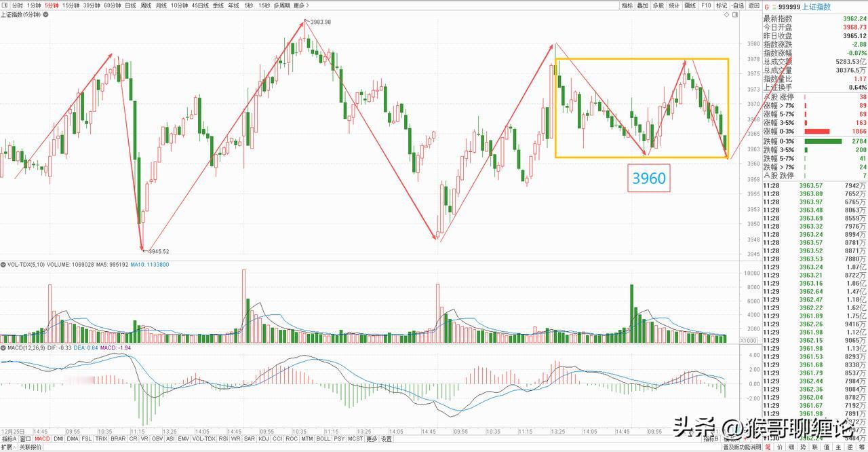Select the 30分钟 period
The height and width of the screenshot is (452, 868).
(92, 5)
